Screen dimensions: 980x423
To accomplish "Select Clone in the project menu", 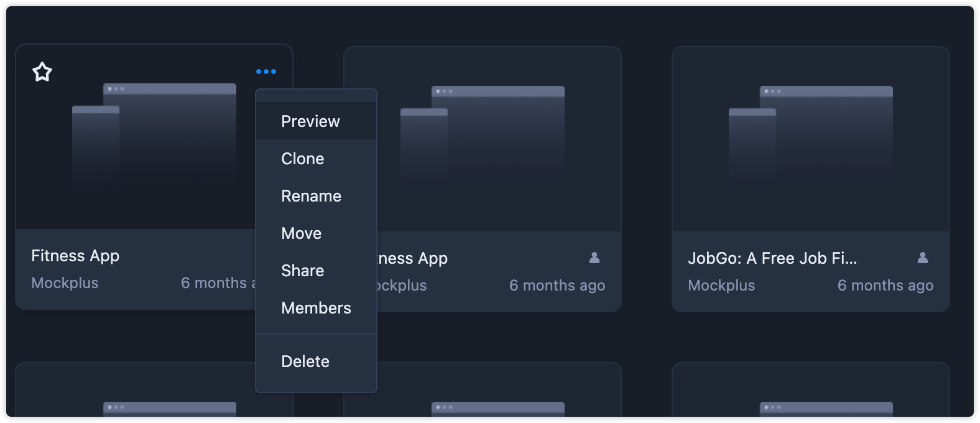I will click(316, 159).
